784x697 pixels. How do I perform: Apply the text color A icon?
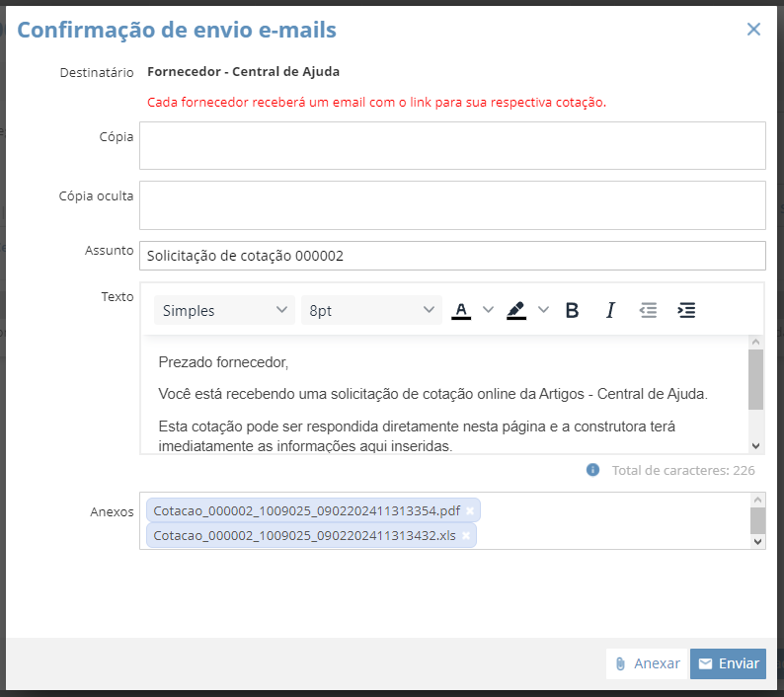pos(461,311)
